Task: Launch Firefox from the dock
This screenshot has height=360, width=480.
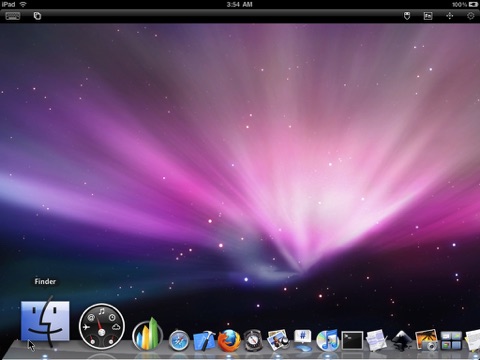Action: pos(229,340)
